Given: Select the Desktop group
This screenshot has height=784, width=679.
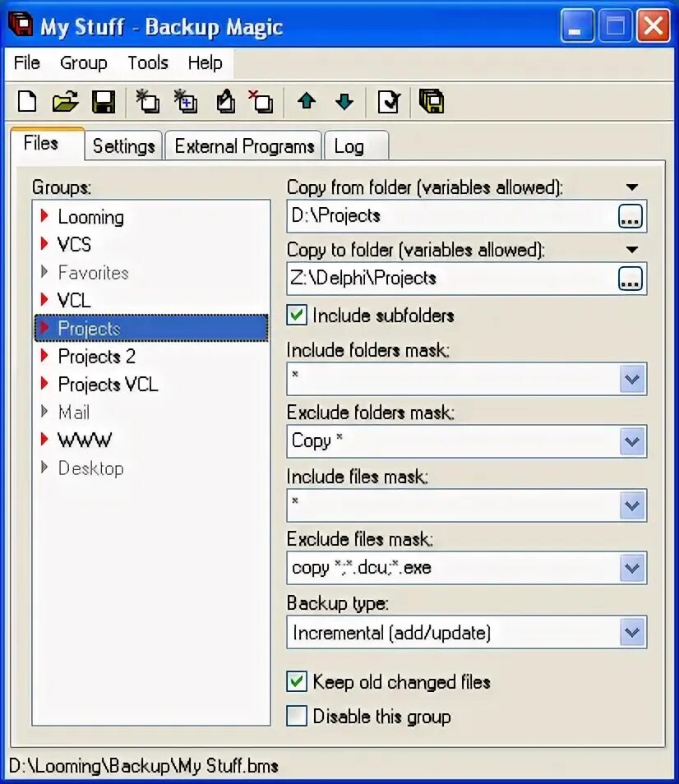Looking at the screenshot, I should [x=151, y=468].
